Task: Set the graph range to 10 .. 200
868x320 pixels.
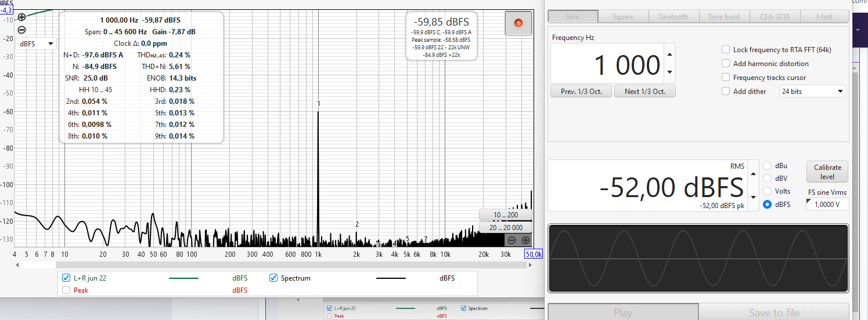Action: point(505,215)
